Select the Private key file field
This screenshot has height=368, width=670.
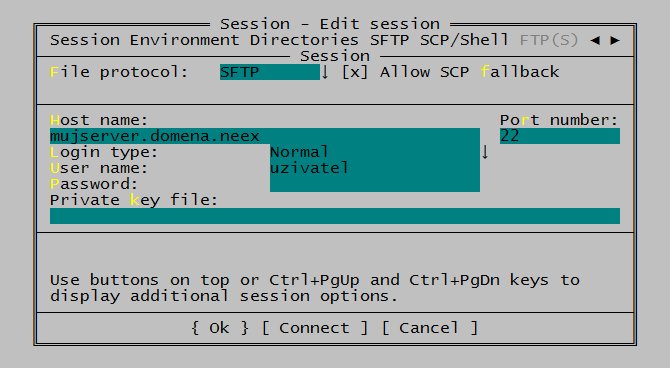coord(335,216)
